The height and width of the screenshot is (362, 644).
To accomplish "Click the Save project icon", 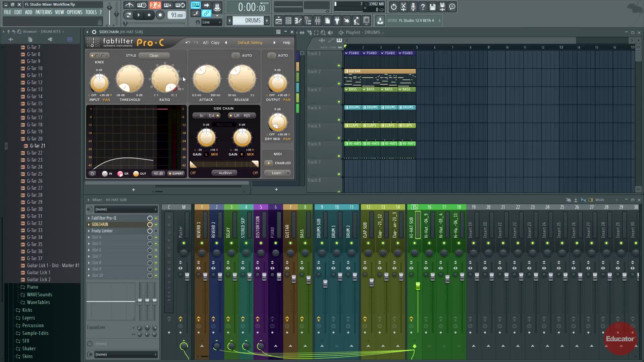I will [x=432, y=7].
